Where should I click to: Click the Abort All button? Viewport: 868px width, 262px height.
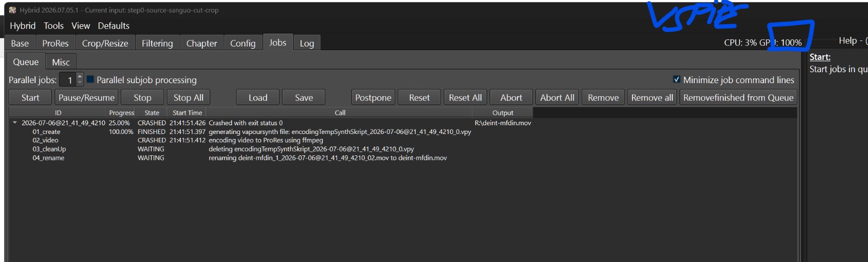pos(557,97)
